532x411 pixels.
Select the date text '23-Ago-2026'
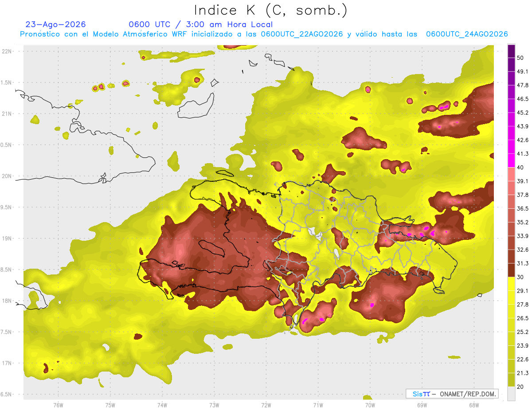click(56, 24)
